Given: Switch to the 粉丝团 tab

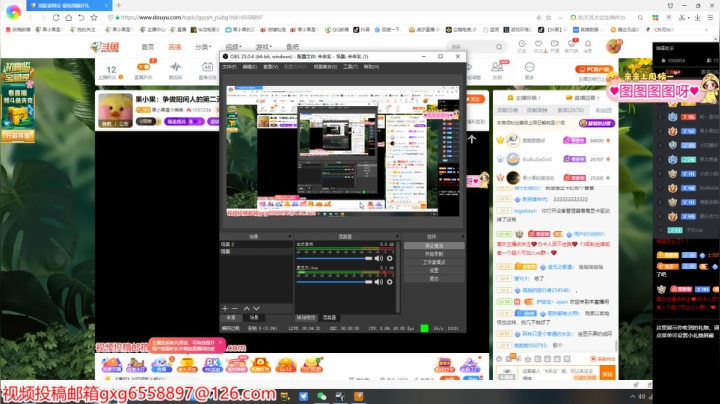Looking at the screenshot, I should coord(603,110).
